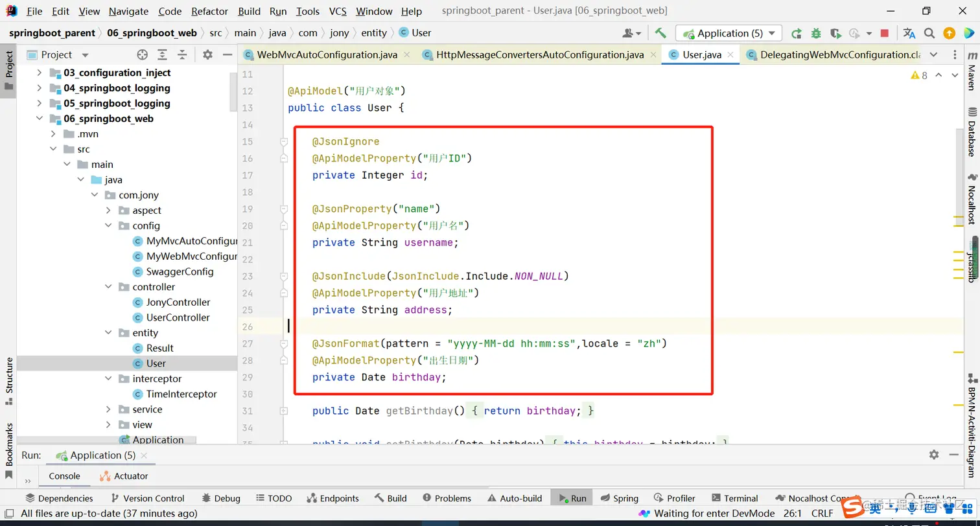
Task: Open the File menu
Action: pyautogui.click(x=34, y=11)
